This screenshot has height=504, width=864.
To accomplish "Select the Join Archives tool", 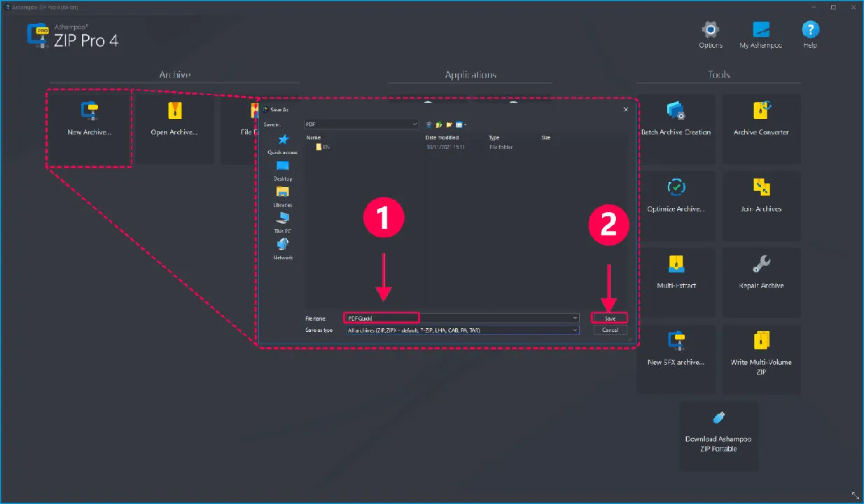I will pos(761,206).
